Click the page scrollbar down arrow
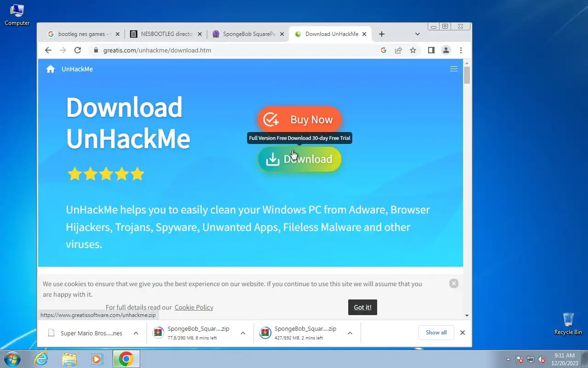The image size is (588, 368). (x=467, y=316)
